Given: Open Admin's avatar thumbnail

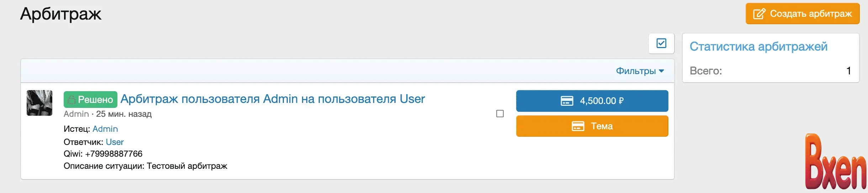Looking at the screenshot, I should click(39, 103).
